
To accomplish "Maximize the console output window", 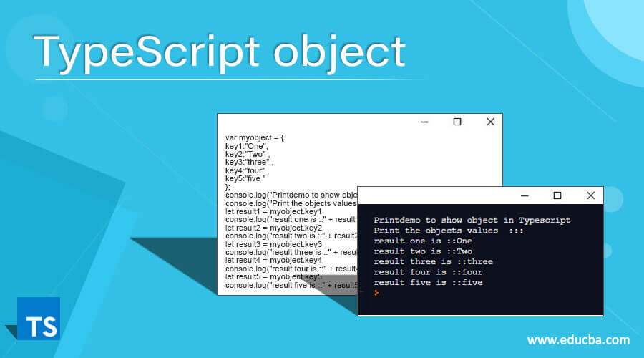I will pos(557,195).
